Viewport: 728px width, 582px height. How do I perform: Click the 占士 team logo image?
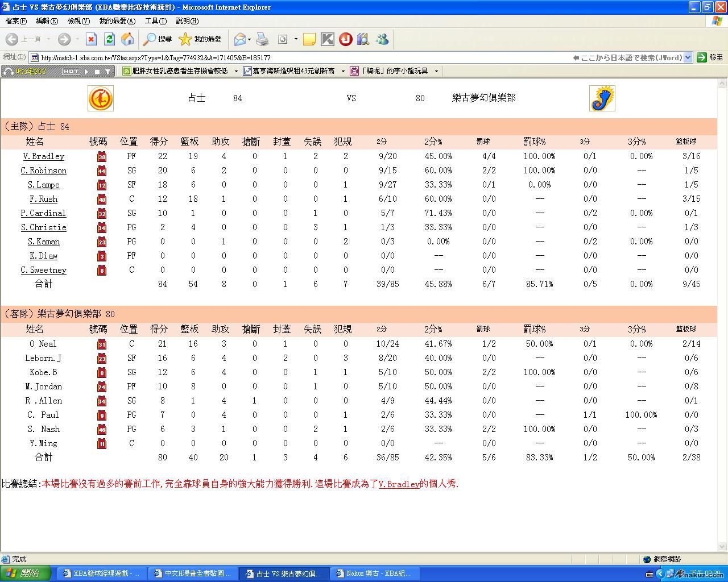click(x=101, y=98)
